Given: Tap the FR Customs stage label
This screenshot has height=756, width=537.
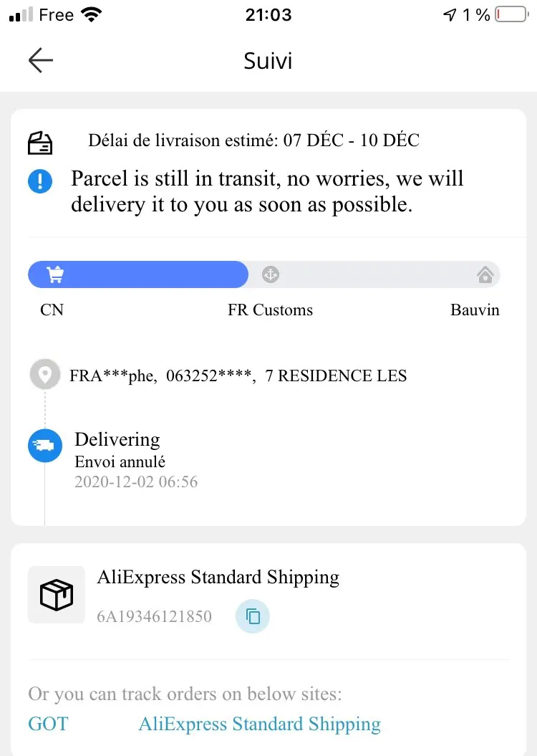Looking at the screenshot, I should 270,310.
